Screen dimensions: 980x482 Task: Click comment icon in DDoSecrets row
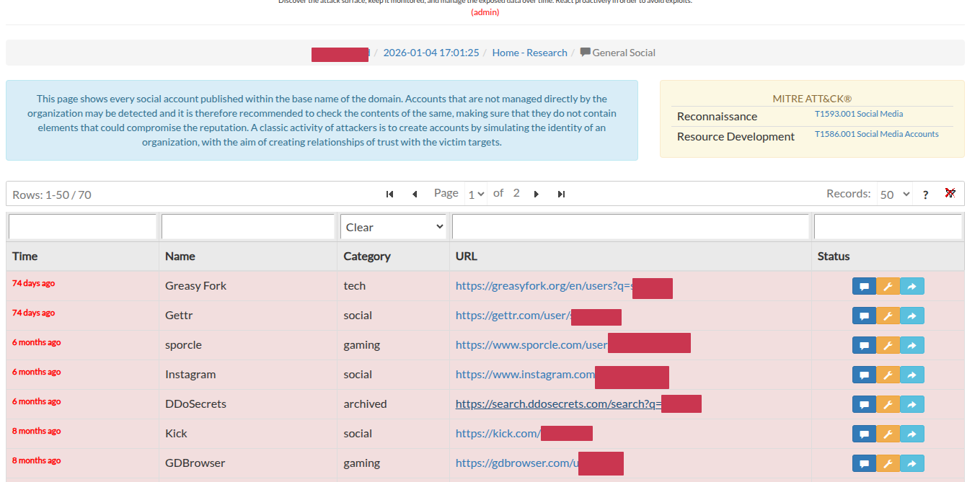pyautogui.click(x=864, y=405)
